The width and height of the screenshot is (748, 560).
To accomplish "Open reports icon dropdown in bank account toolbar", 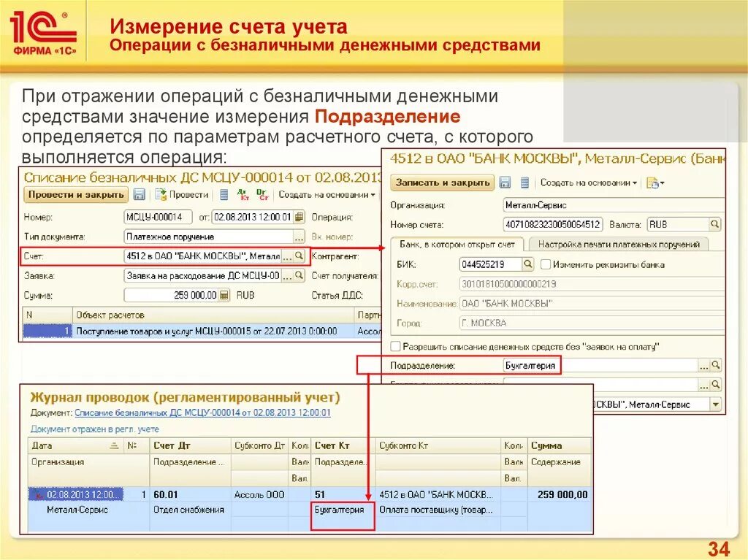I will tap(655, 183).
